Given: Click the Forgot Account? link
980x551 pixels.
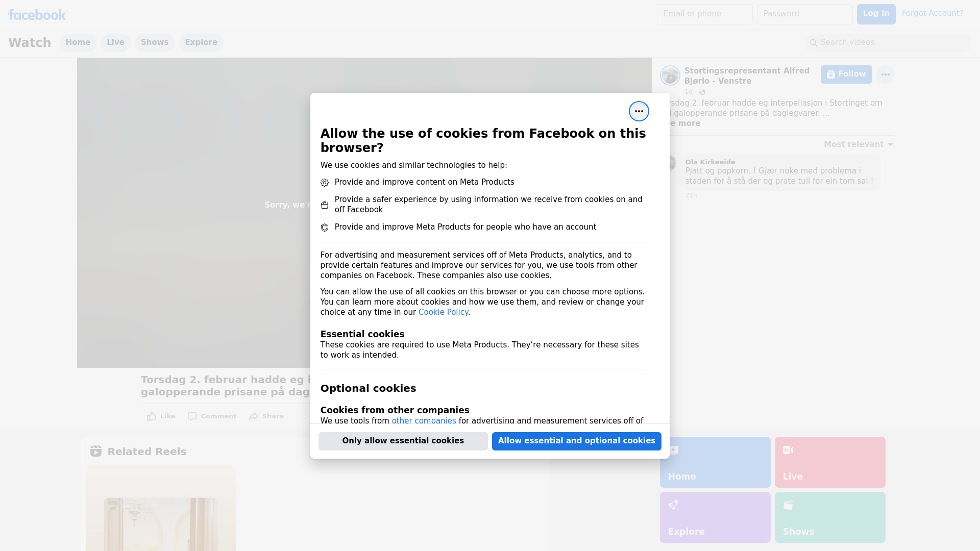Looking at the screenshot, I should tap(933, 13).
